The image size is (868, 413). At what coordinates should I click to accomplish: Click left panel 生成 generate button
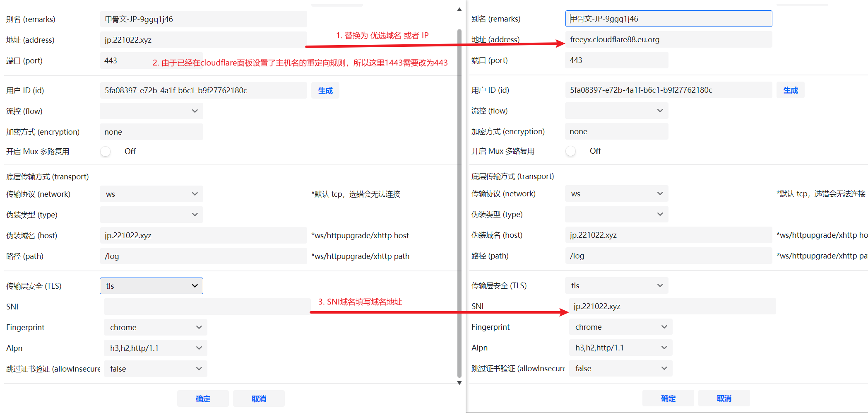[x=325, y=90]
